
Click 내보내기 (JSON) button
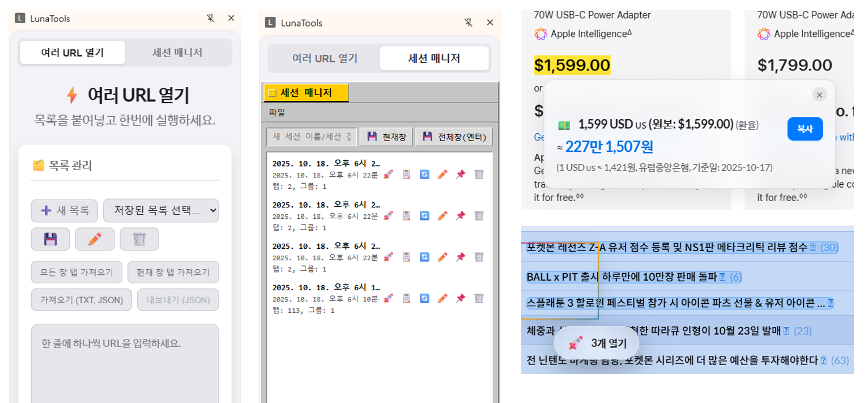(x=178, y=300)
